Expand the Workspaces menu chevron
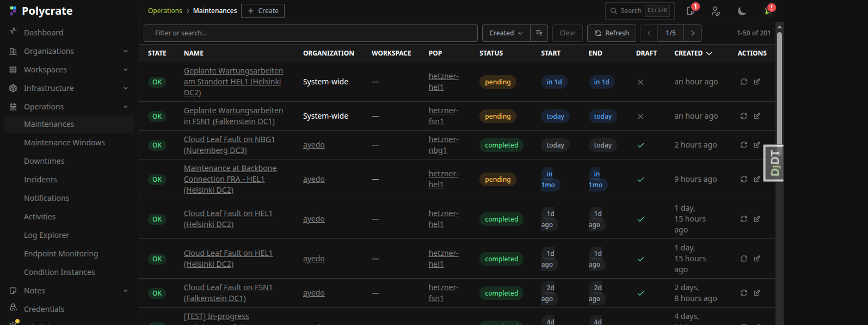This screenshot has height=325, width=868. [x=126, y=70]
